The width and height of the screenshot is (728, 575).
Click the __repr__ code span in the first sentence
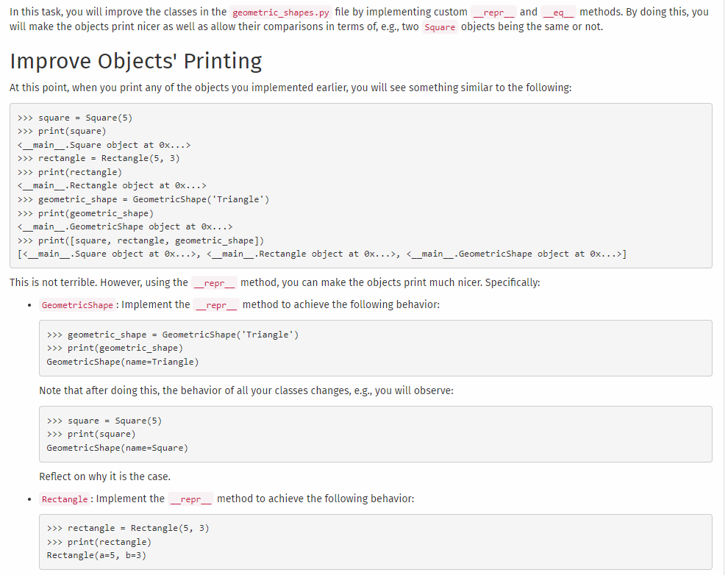tap(493, 12)
